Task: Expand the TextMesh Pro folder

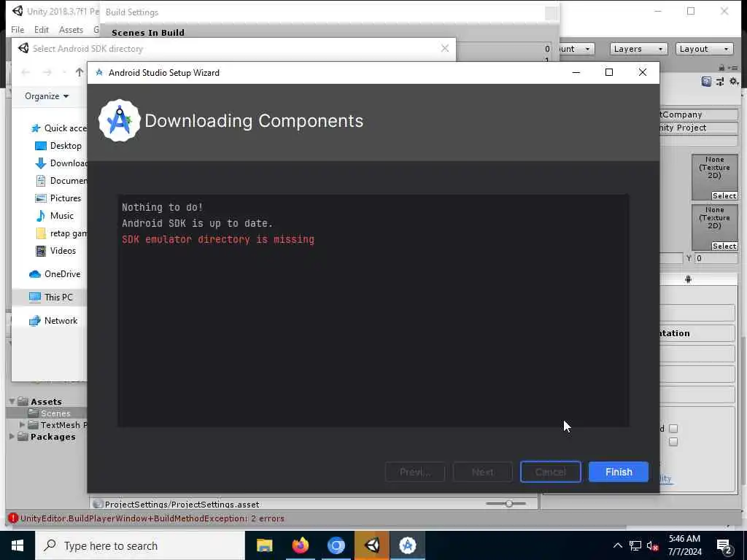Action: coord(22,424)
